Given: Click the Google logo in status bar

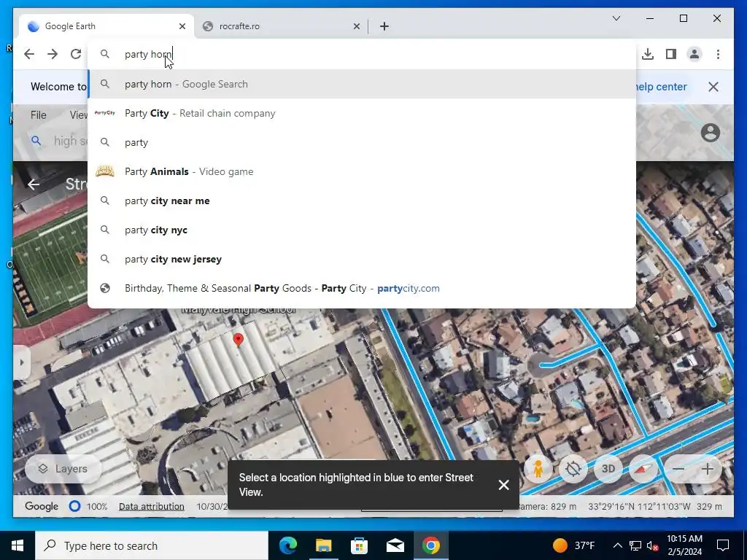Looking at the screenshot, I should coord(42,506).
